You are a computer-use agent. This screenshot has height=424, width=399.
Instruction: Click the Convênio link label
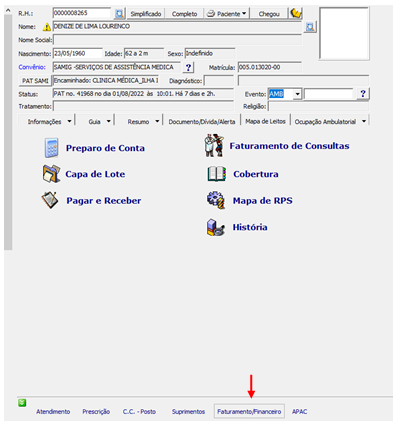point(32,67)
